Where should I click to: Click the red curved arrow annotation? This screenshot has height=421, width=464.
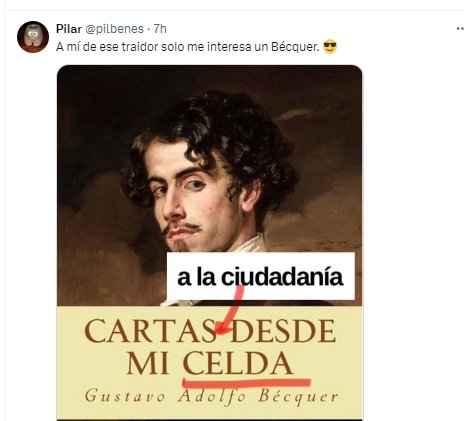[230, 310]
